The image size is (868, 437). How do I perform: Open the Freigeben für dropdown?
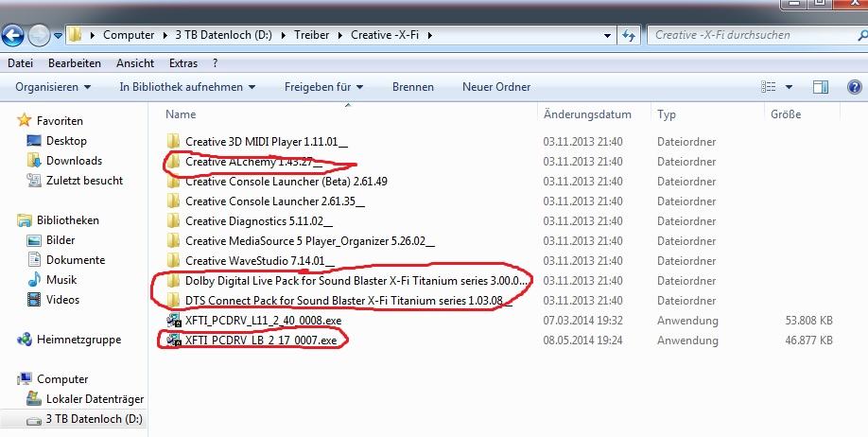[x=323, y=87]
